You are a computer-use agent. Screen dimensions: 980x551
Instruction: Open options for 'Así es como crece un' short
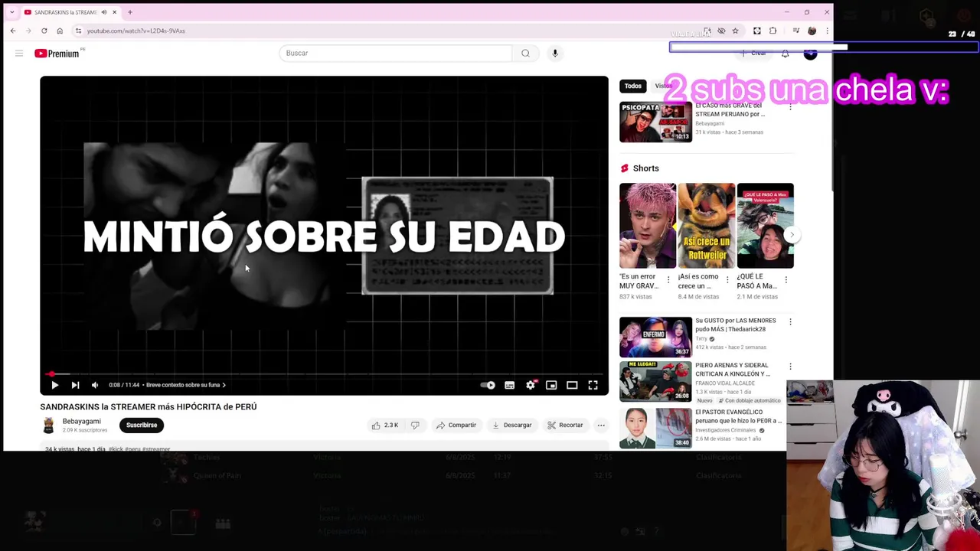[727, 280]
